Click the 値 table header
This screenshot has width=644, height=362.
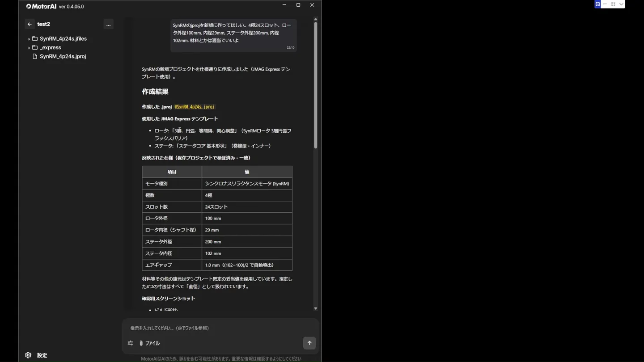point(247,172)
